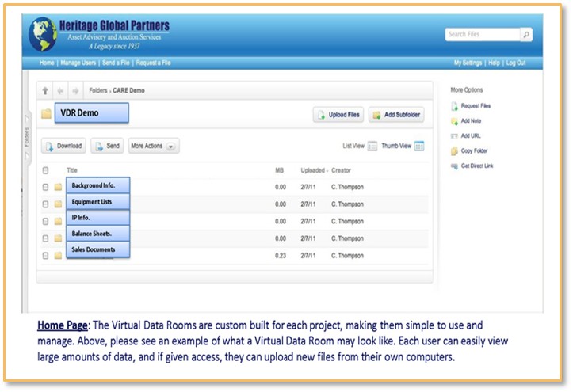The width and height of the screenshot is (573, 392).
Task: Click the Upload Files button
Action: [338, 115]
